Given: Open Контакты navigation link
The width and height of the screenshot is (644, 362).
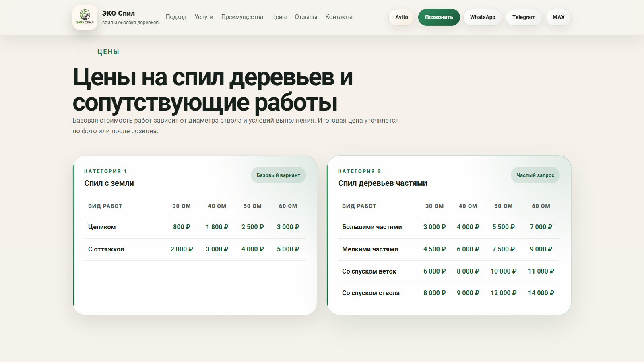Looking at the screenshot, I should pos(339,17).
